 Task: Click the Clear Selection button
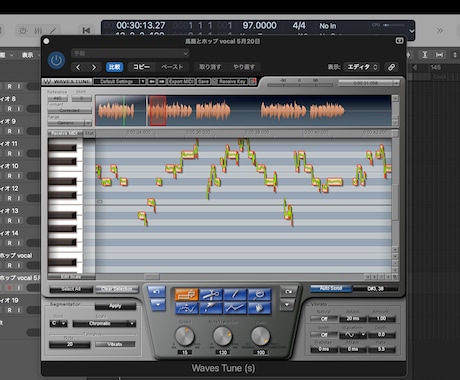117,289
